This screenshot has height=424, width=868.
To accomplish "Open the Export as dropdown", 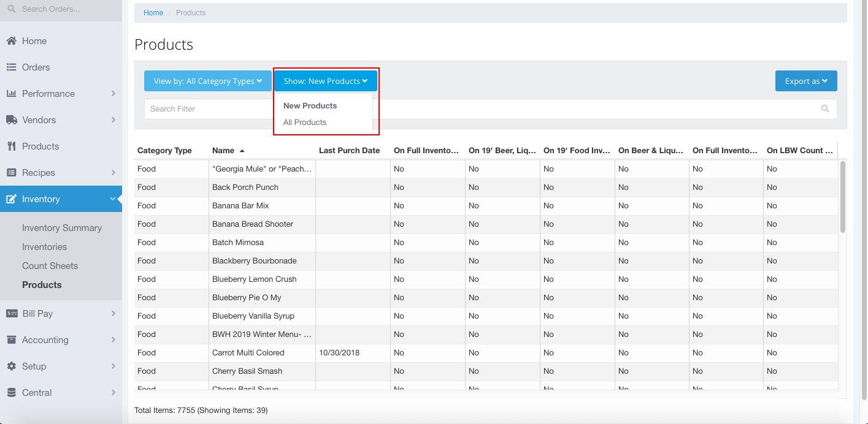I will pos(806,81).
